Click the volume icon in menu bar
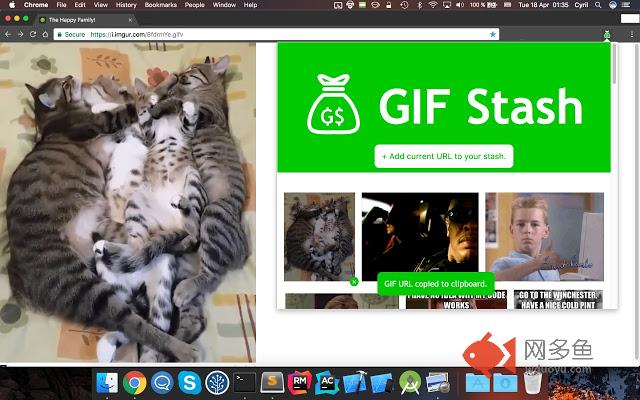 (x=460, y=5)
